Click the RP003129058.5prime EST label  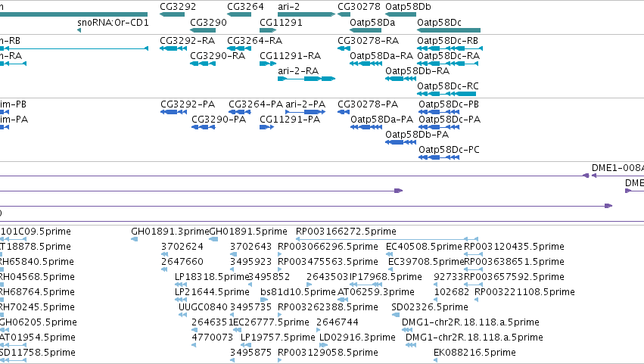(328, 353)
